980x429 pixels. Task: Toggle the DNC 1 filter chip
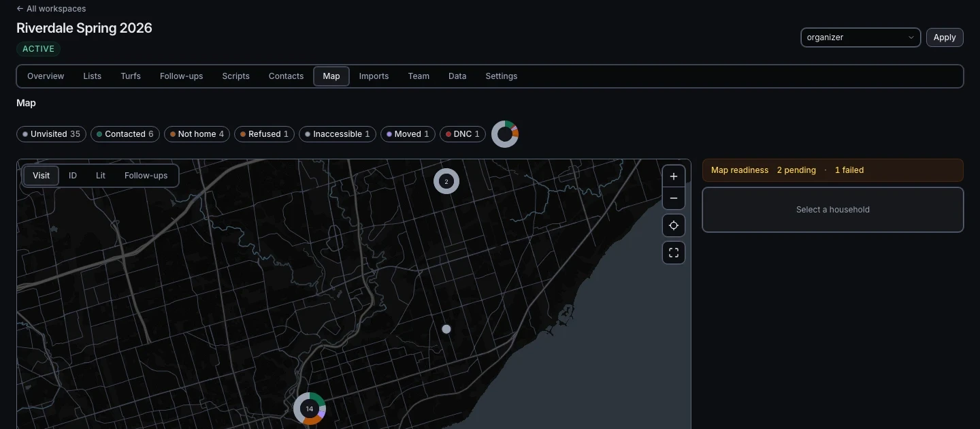463,134
